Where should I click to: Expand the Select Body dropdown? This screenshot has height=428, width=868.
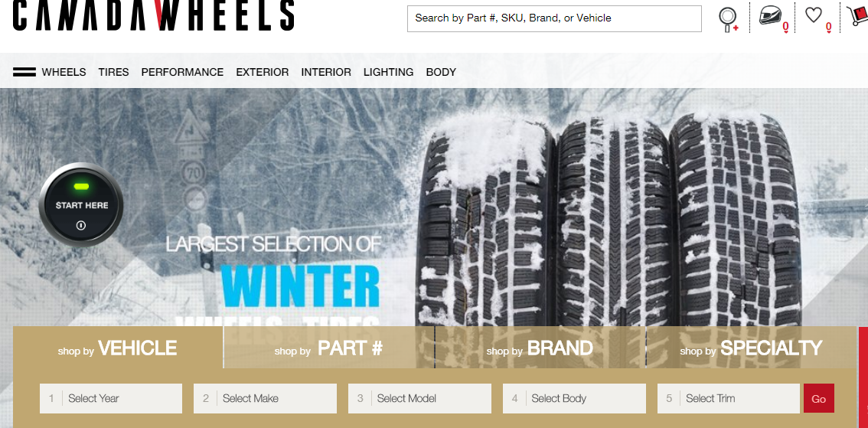pos(574,398)
